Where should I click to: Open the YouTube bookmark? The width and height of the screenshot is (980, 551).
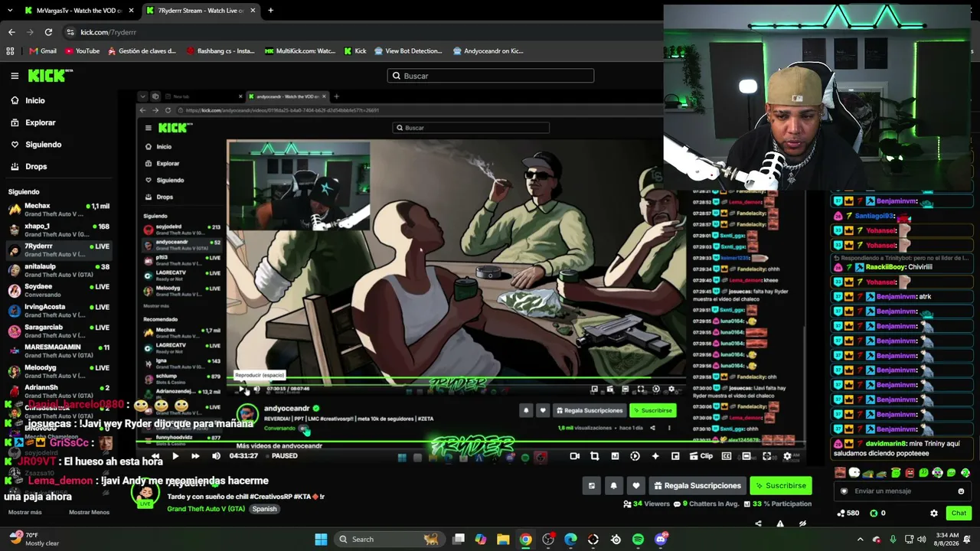point(82,51)
